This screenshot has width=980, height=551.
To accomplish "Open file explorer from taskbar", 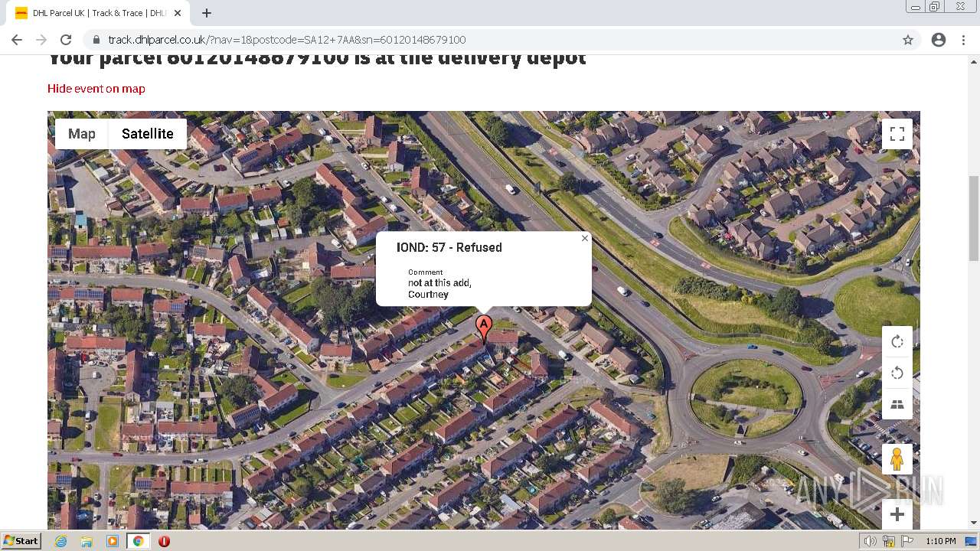I will [87, 541].
